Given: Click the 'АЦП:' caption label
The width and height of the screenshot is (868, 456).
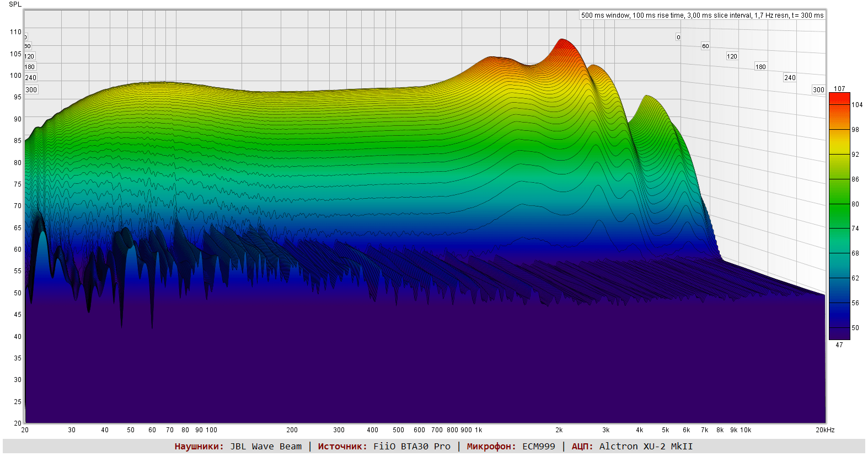Looking at the screenshot, I should (582, 447).
